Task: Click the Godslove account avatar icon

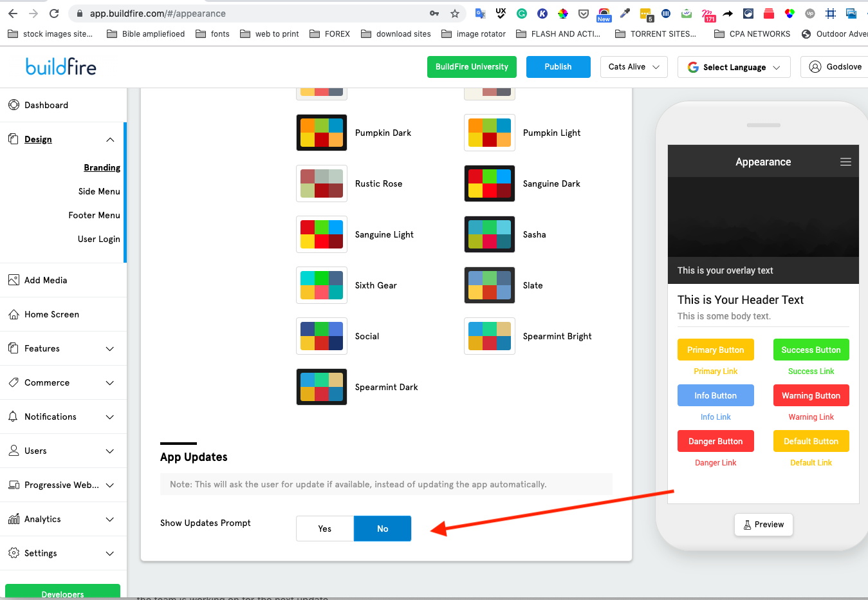Action: pyautogui.click(x=815, y=66)
